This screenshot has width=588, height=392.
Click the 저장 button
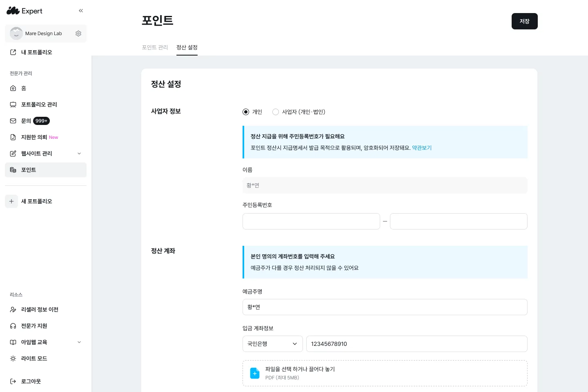point(524,21)
